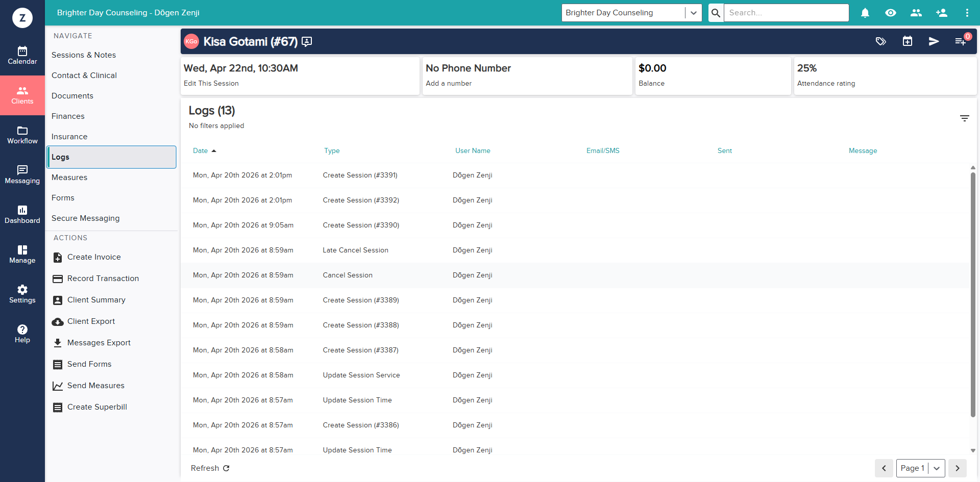Click Record Transaction action
Viewport: 980px width, 482px height.
pos(96,278)
